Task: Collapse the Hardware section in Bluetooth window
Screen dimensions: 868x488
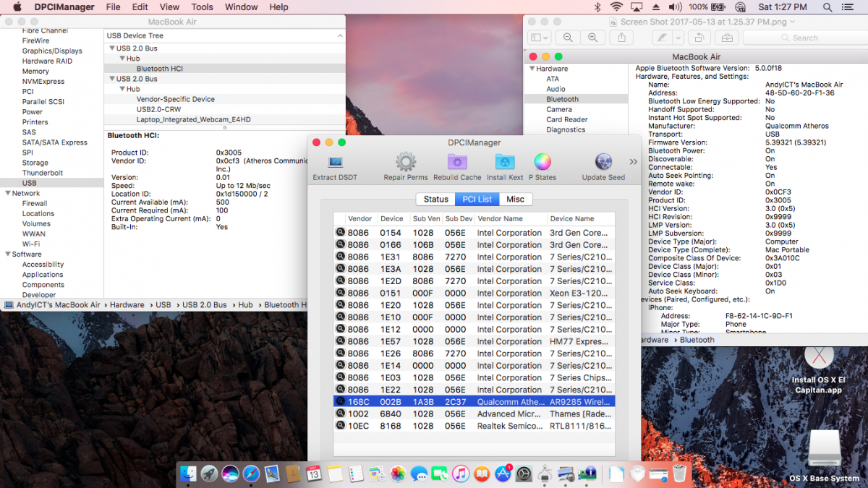Action: point(531,69)
